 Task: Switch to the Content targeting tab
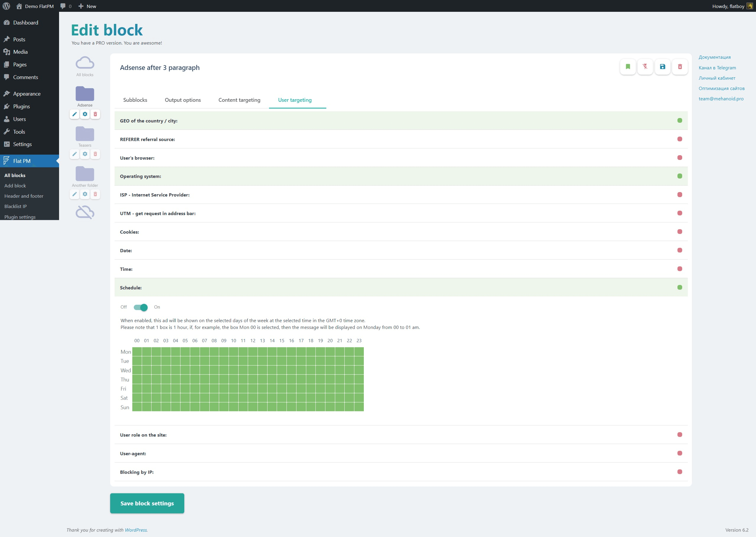[x=239, y=100]
